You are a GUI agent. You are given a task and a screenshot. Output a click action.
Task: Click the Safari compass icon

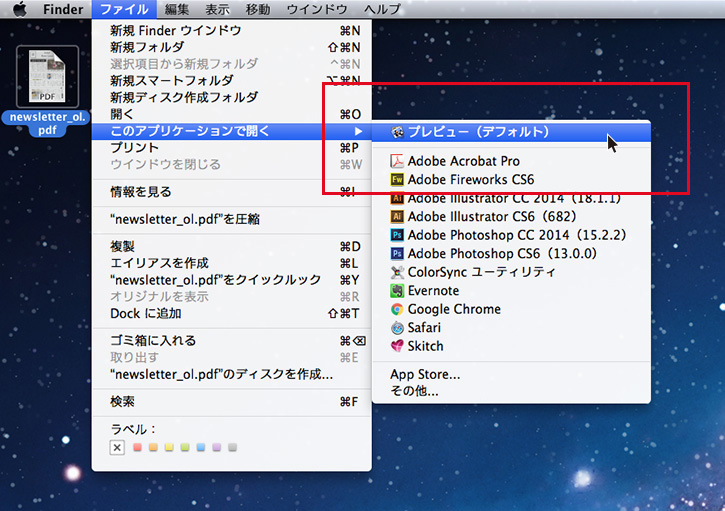[x=397, y=328]
